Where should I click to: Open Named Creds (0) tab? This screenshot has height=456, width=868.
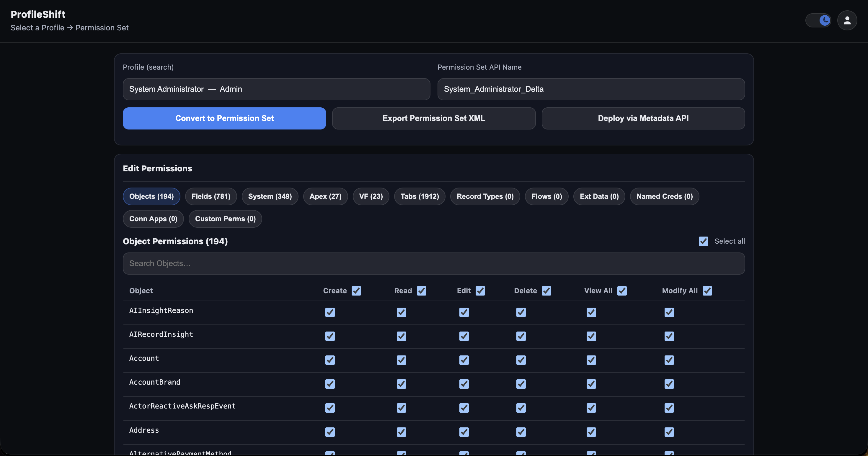[x=665, y=196]
